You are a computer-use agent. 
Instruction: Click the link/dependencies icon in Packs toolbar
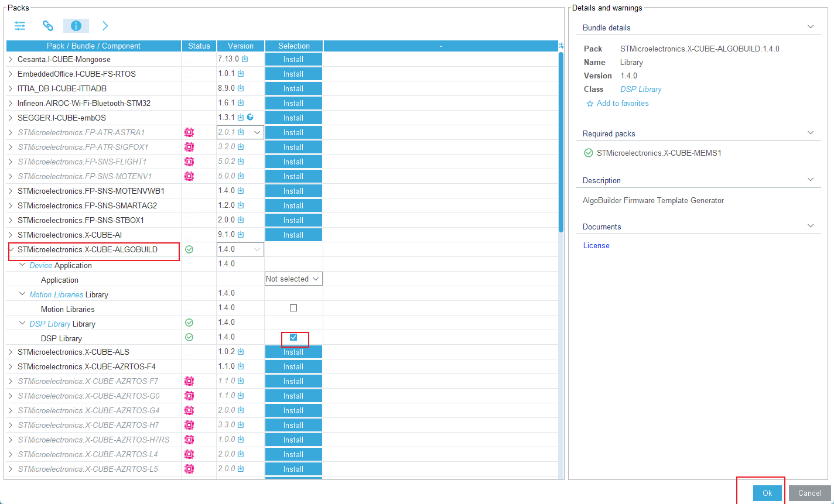tap(48, 26)
